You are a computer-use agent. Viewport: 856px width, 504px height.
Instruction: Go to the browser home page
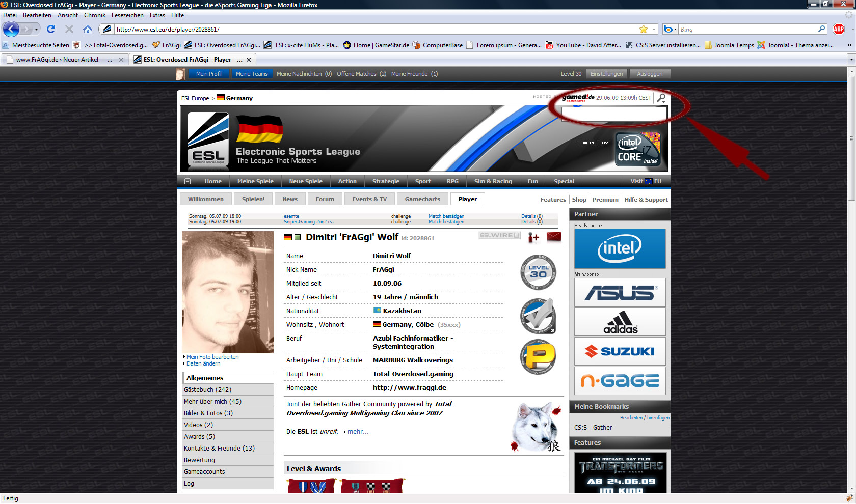[x=88, y=29]
